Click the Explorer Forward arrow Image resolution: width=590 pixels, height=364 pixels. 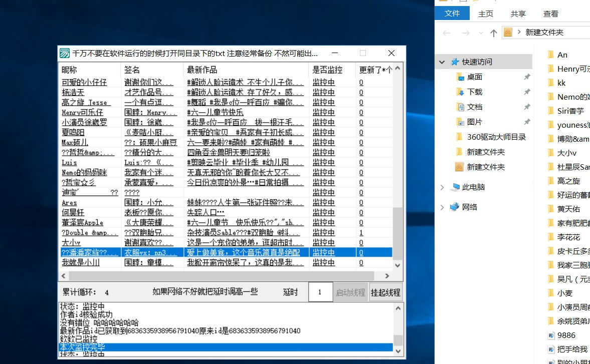466,33
